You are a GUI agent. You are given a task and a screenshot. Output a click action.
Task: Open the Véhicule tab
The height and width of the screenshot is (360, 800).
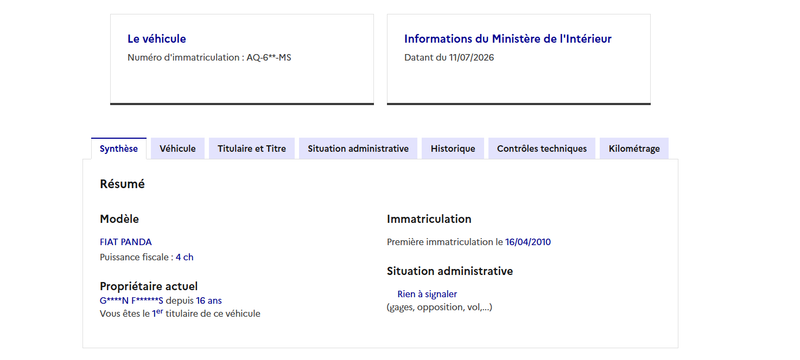178,148
